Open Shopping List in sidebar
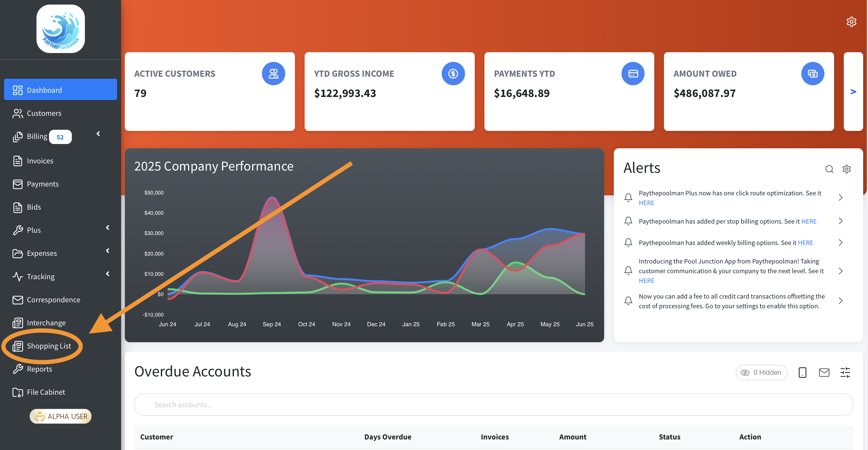 (48, 346)
